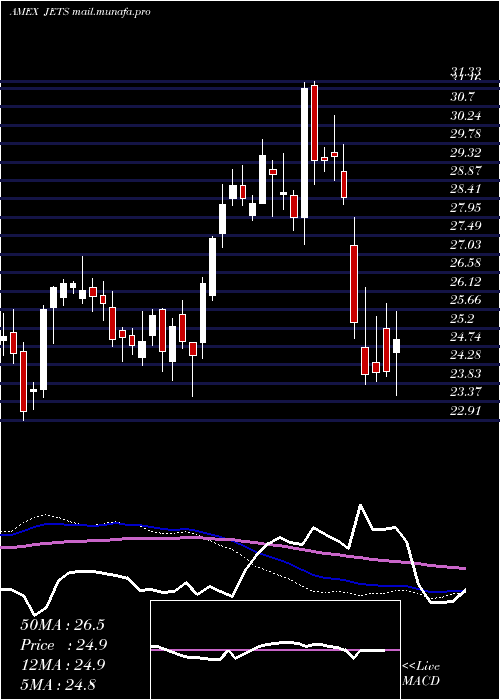Click the 26.12 price axis label
The width and height of the screenshot is (500, 700).
466,281
